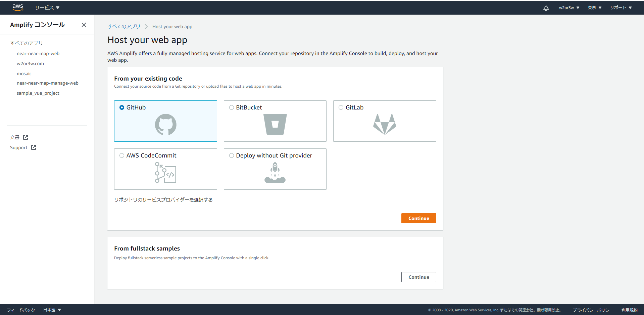Click the BitBucket bucket logo

[275, 124]
